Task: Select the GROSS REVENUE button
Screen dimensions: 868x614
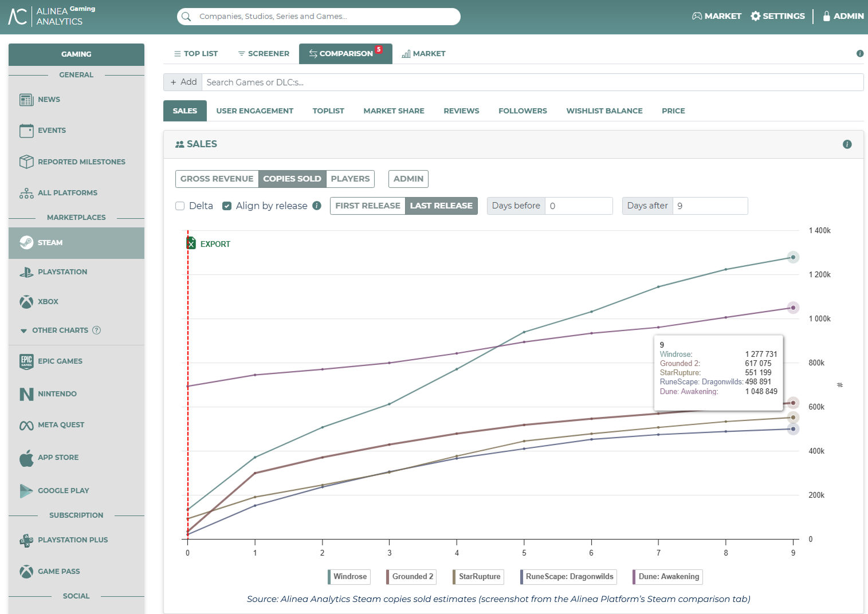Action: pyautogui.click(x=217, y=179)
